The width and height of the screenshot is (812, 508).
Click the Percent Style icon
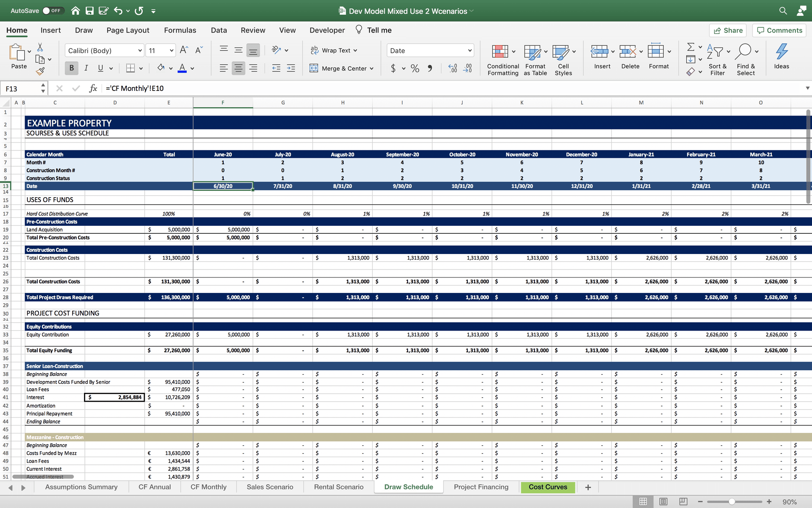tap(415, 68)
